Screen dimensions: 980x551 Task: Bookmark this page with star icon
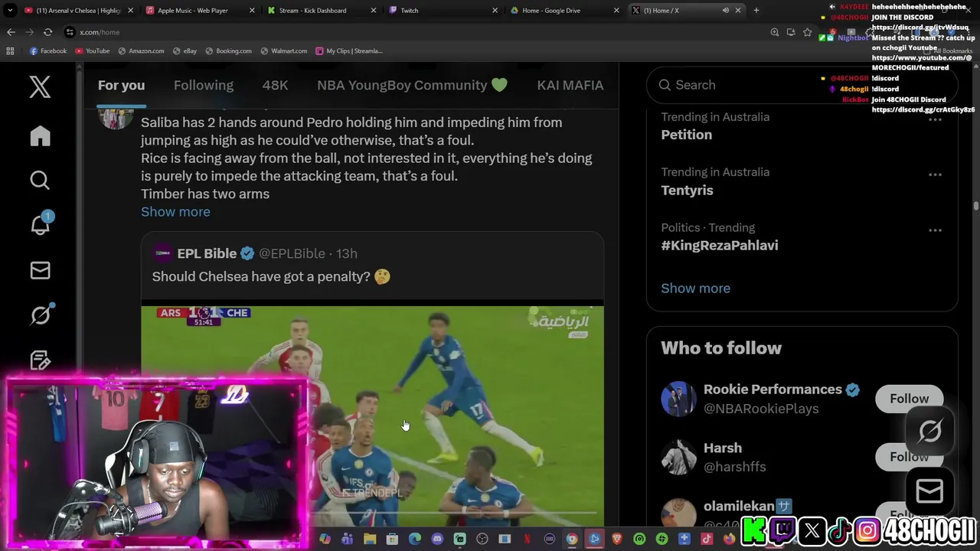click(807, 32)
